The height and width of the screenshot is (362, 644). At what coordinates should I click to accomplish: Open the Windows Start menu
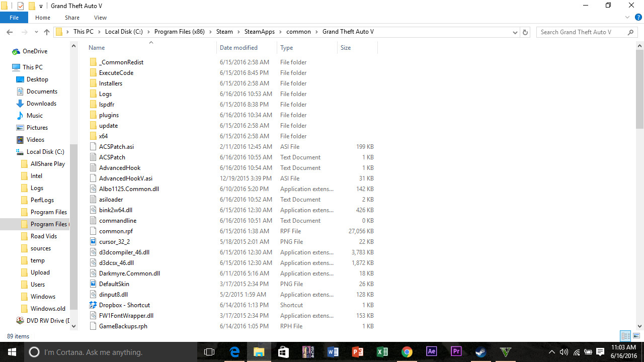[x=12, y=352]
